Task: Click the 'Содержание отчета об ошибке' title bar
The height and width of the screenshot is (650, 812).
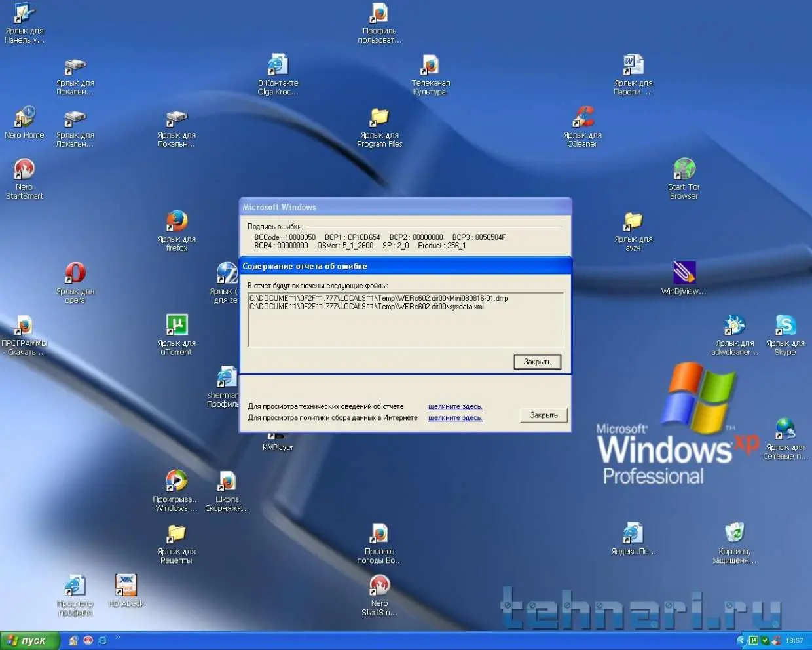Action: (x=406, y=266)
